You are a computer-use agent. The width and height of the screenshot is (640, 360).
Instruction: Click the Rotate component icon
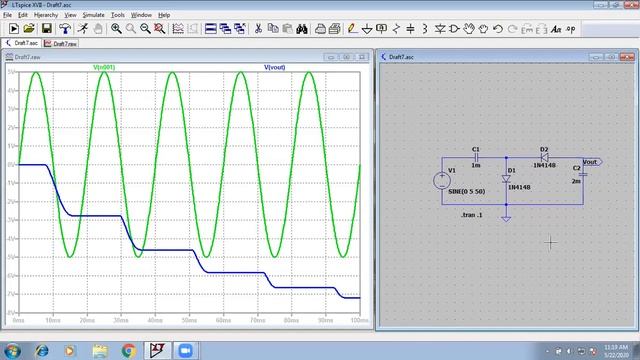click(x=527, y=29)
